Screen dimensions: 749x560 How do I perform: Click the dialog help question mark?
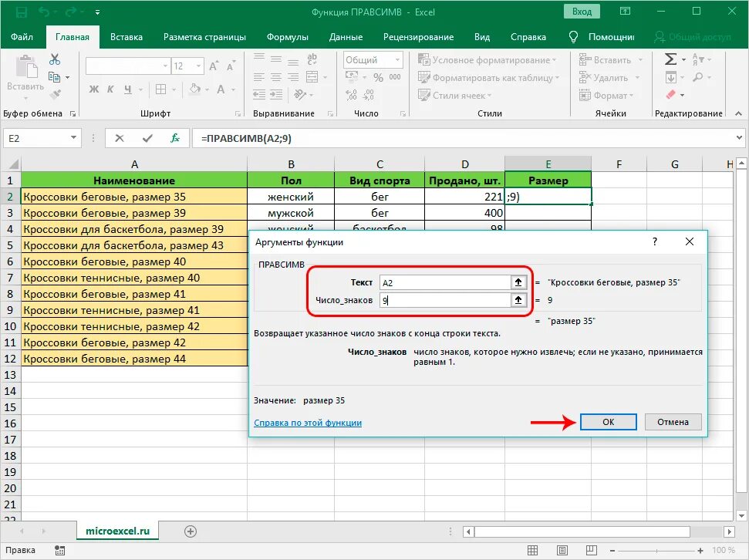(x=655, y=241)
